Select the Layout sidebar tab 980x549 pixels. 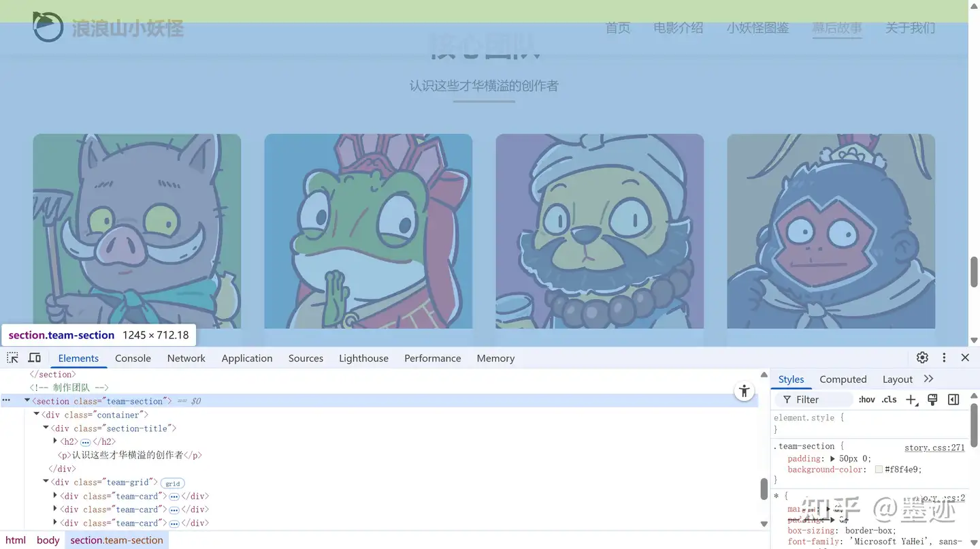coord(897,379)
